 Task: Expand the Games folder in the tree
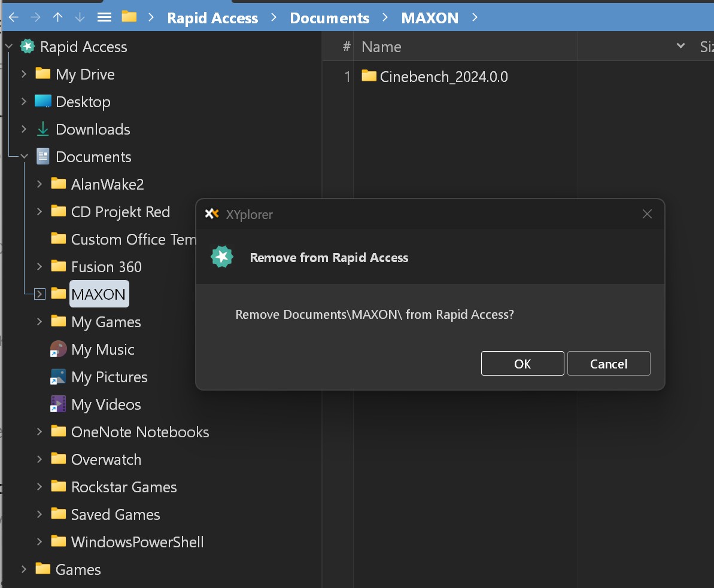(x=24, y=569)
